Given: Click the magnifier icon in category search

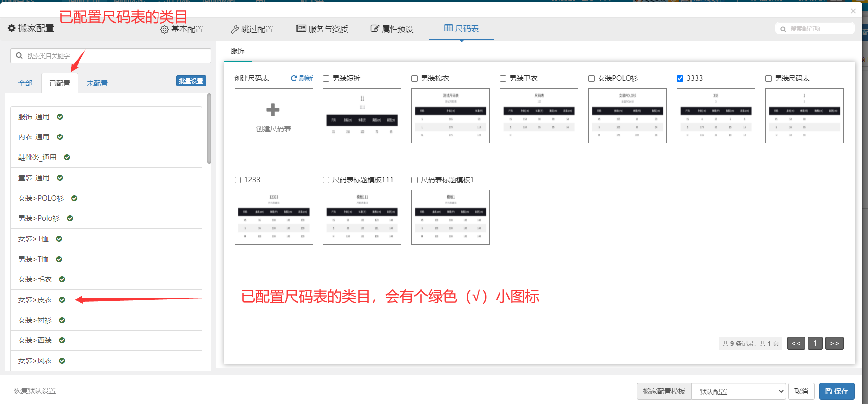Looking at the screenshot, I should (x=19, y=56).
